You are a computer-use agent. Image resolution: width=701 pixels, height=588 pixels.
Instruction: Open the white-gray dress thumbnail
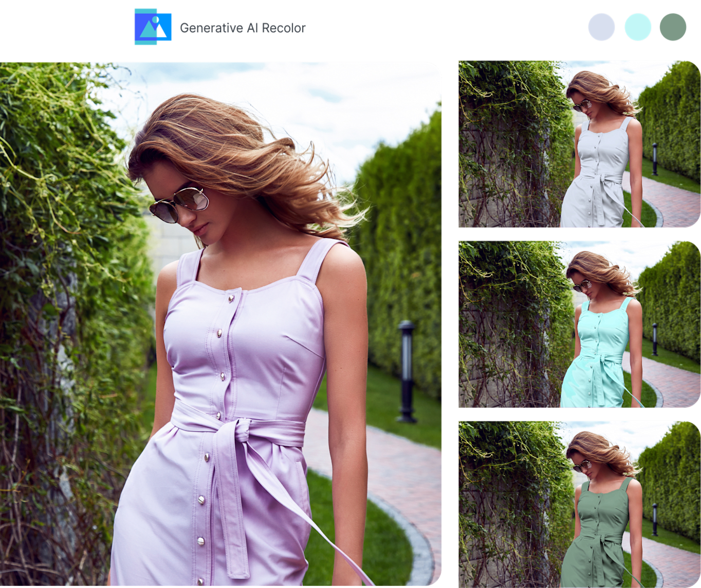[579, 144]
